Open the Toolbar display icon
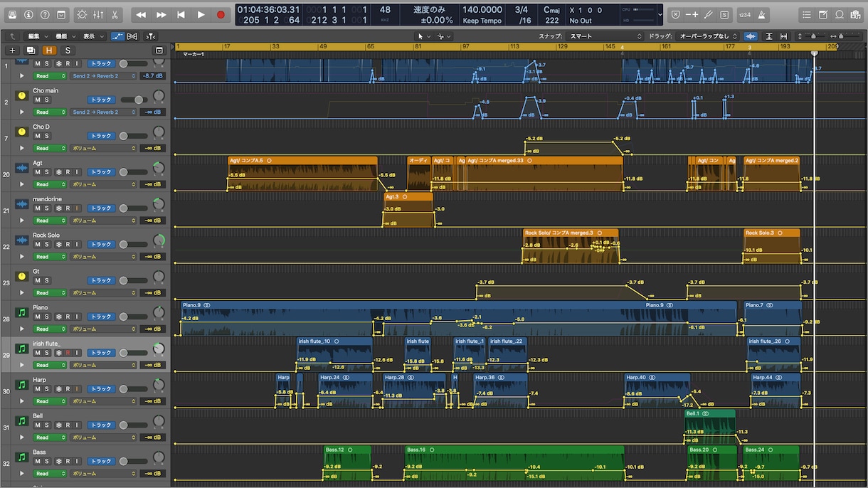The width and height of the screenshot is (868, 488). click(61, 14)
